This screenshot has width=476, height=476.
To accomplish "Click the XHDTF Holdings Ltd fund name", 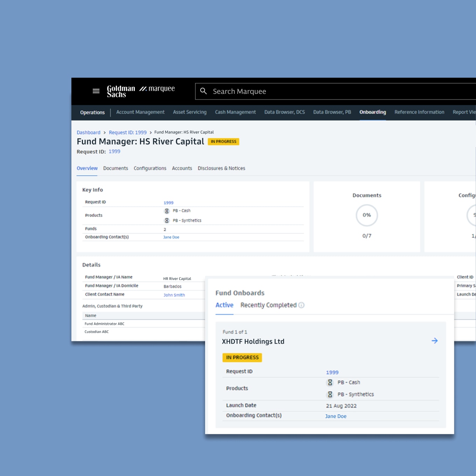I will (x=253, y=342).
